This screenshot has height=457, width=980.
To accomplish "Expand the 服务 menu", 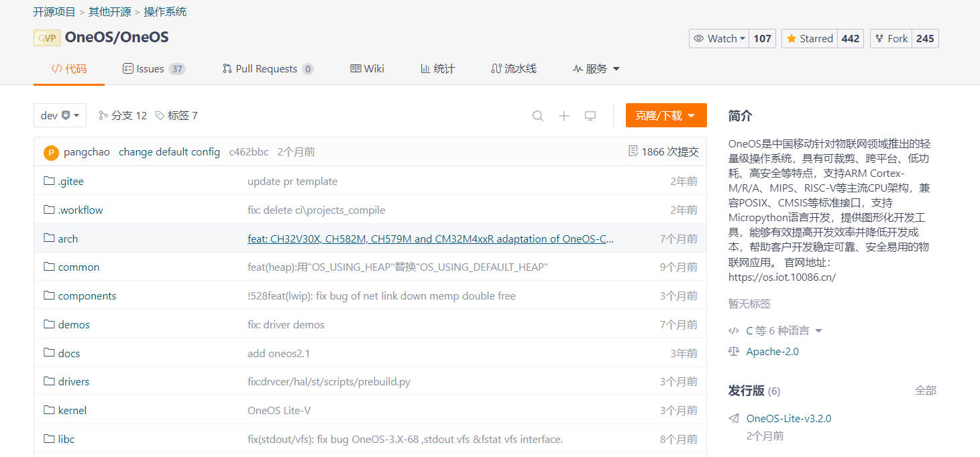I will [x=596, y=68].
